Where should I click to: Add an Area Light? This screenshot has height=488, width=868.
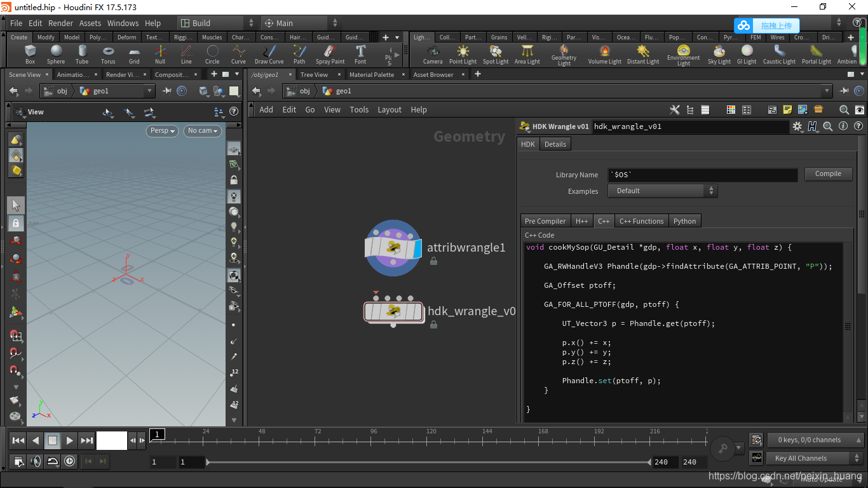527,54
